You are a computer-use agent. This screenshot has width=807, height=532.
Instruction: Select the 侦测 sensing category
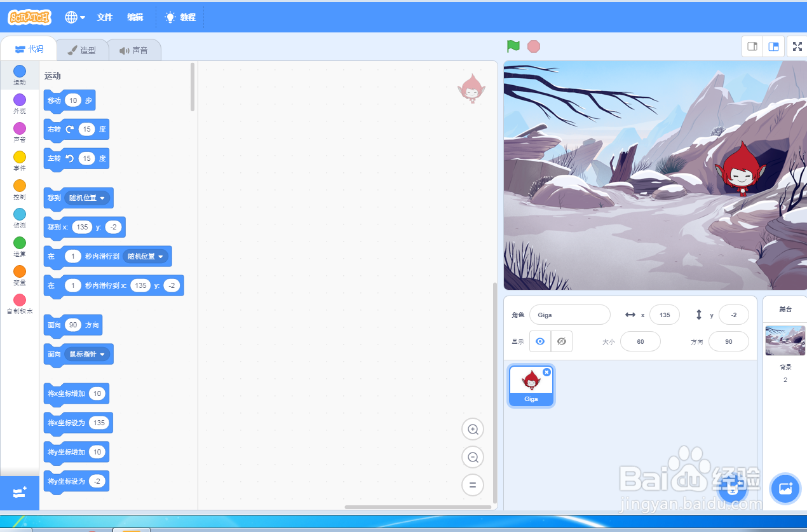(x=20, y=218)
